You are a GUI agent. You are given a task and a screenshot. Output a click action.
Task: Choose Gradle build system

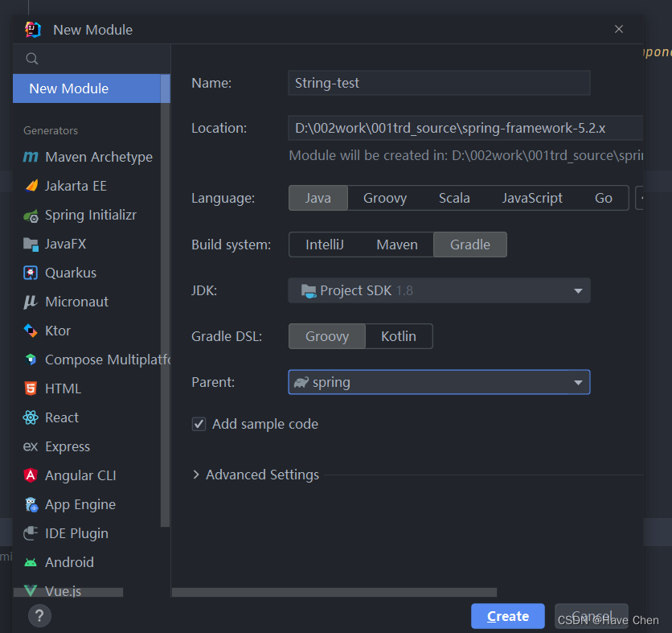pyautogui.click(x=470, y=245)
